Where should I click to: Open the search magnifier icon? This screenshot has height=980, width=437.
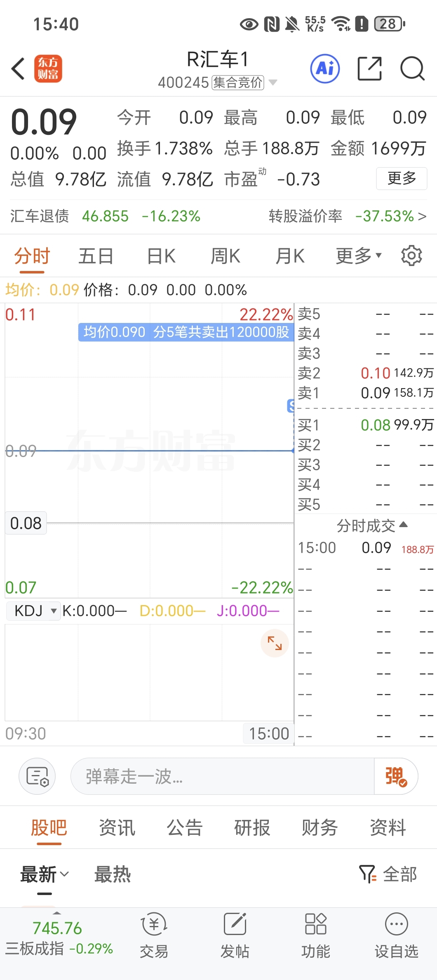pos(412,68)
